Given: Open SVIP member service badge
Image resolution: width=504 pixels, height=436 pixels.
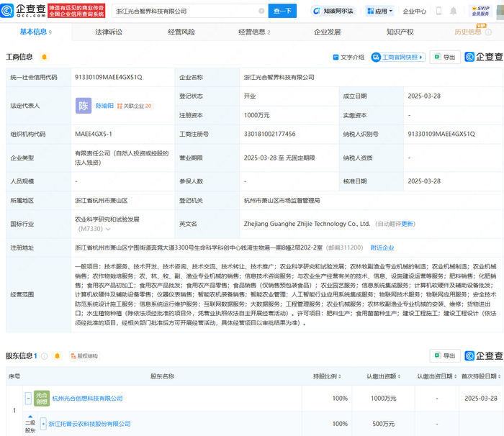Looking at the screenshot, I should point(480,11).
